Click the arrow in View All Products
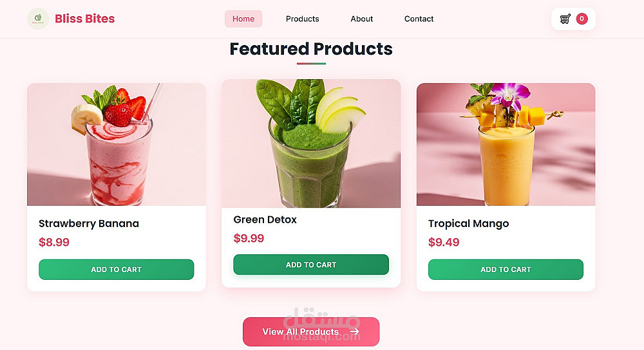The image size is (644, 350). (354, 331)
